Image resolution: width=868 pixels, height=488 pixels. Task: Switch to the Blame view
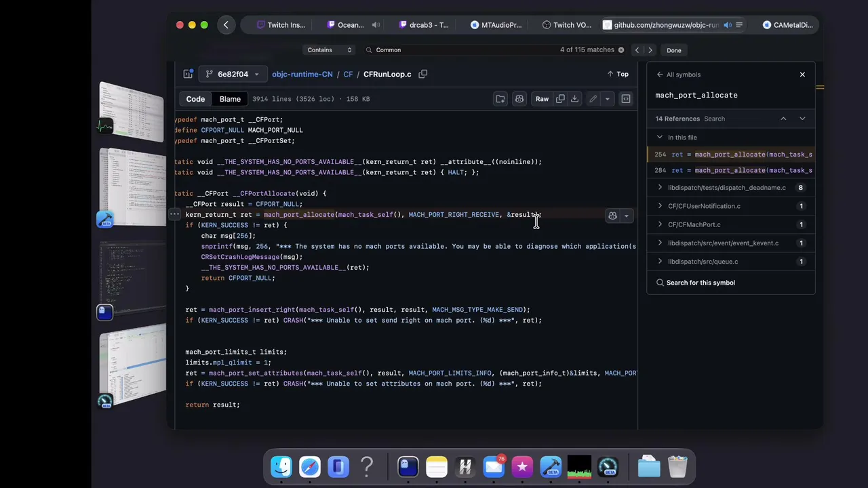click(x=230, y=99)
